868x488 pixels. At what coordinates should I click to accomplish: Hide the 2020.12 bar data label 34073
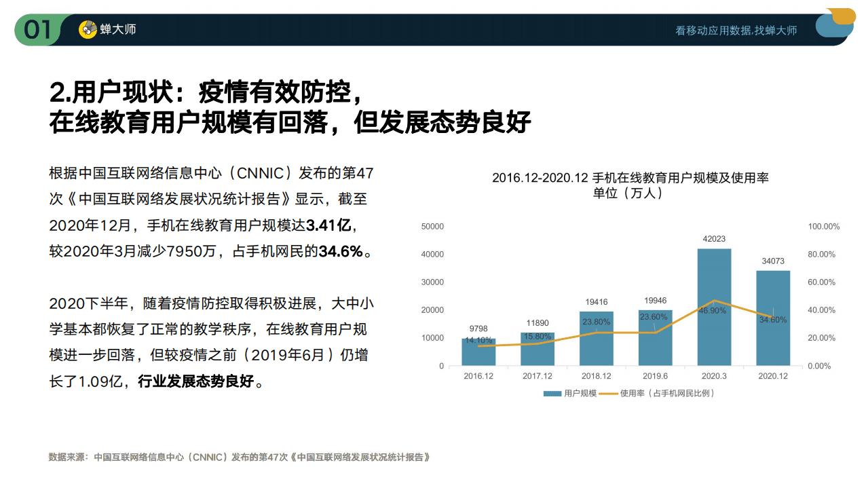tap(772, 262)
